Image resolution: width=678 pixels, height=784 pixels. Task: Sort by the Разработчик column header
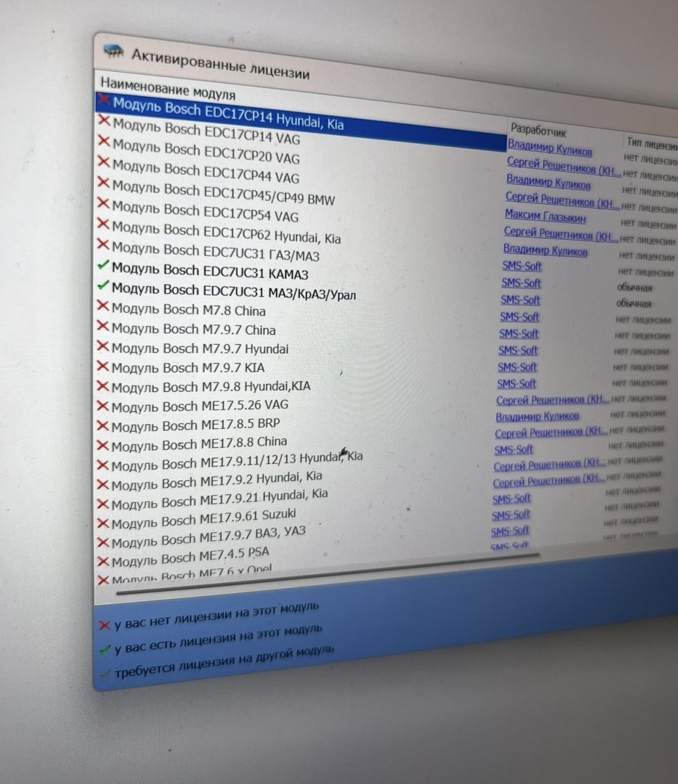538,131
